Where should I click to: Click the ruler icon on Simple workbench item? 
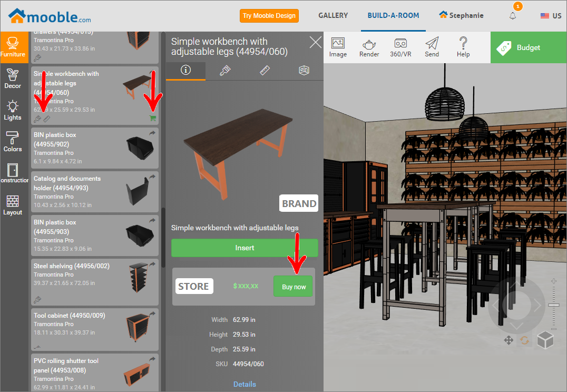(47, 119)
